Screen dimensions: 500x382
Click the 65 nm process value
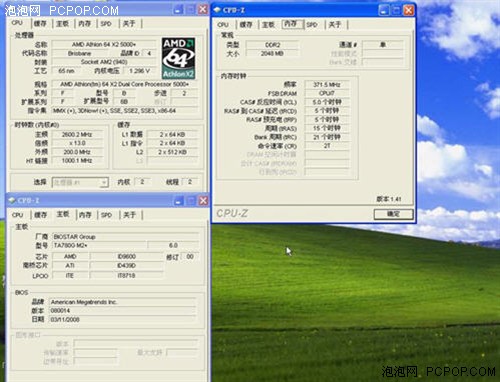point(66,71)
